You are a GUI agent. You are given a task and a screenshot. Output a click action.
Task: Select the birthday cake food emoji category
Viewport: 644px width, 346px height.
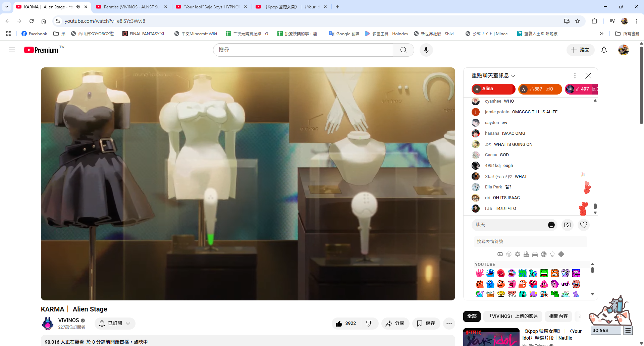coord(526,254)
